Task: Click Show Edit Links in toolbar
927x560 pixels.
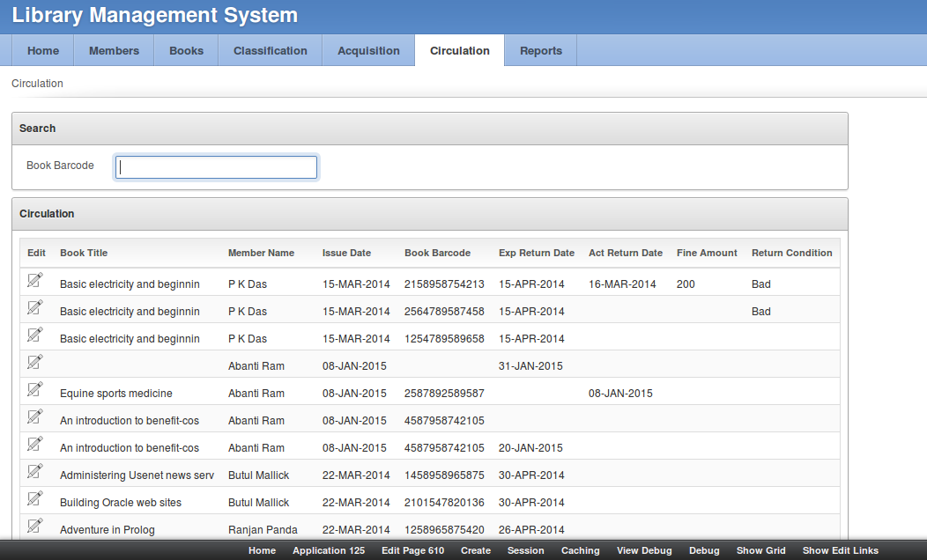Action: (x=840, y=550)
